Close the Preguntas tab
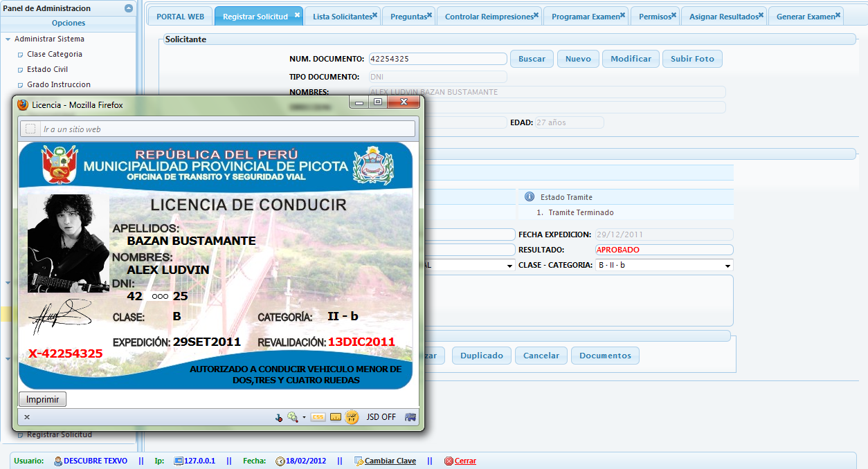The image size is (868, 469). click(x=429, y=15)
